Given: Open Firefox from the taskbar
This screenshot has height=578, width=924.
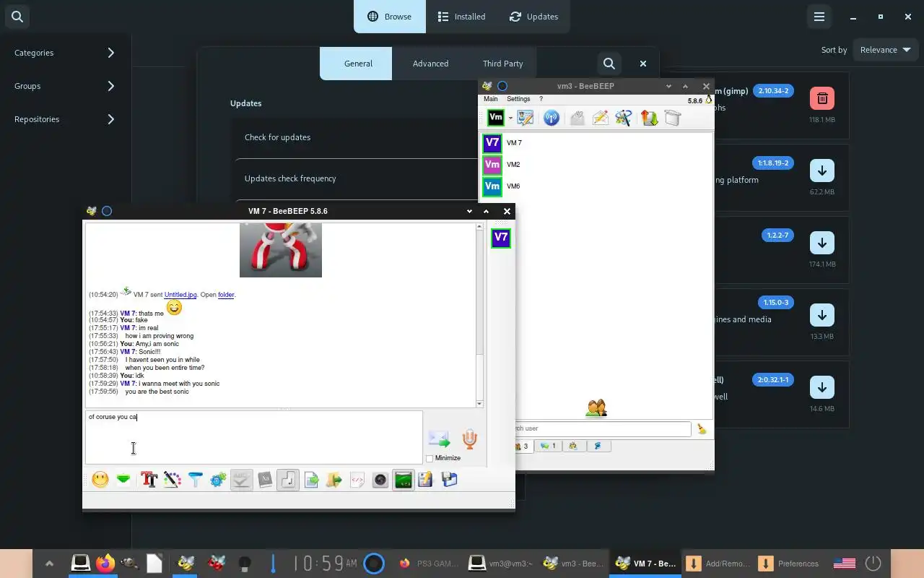Looking at the screenshot, I should click(x=105, y=563).
